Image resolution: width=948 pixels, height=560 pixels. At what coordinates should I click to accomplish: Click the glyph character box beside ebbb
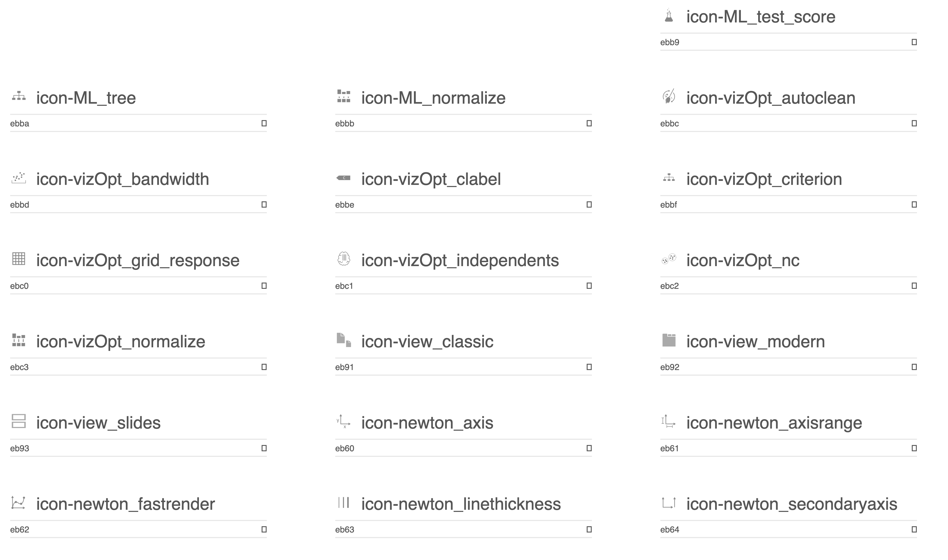589,123
